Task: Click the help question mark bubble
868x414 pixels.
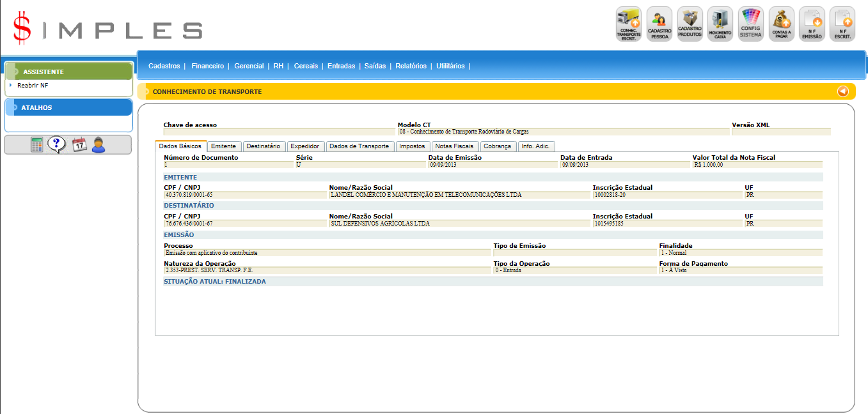Action: [57, 145]
